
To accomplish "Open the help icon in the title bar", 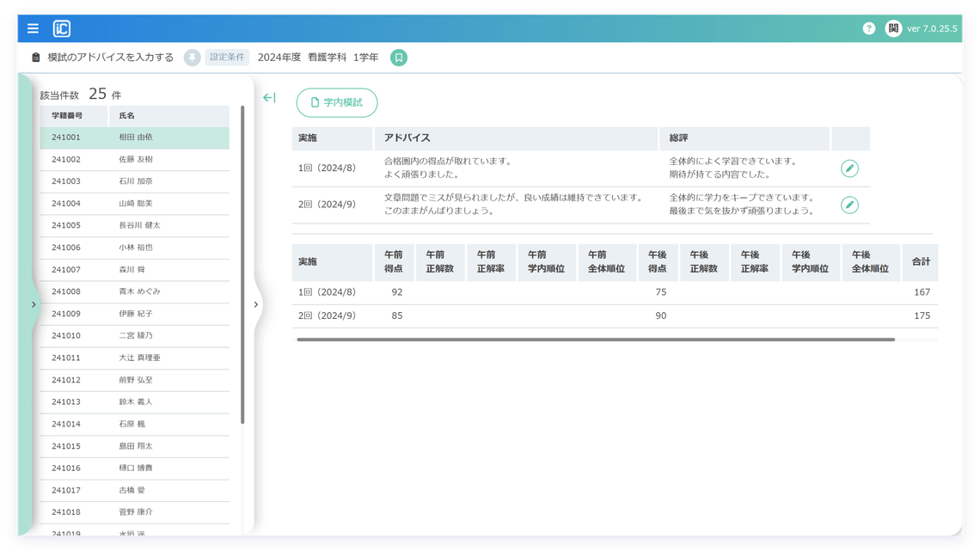I will tap(868, 28).
